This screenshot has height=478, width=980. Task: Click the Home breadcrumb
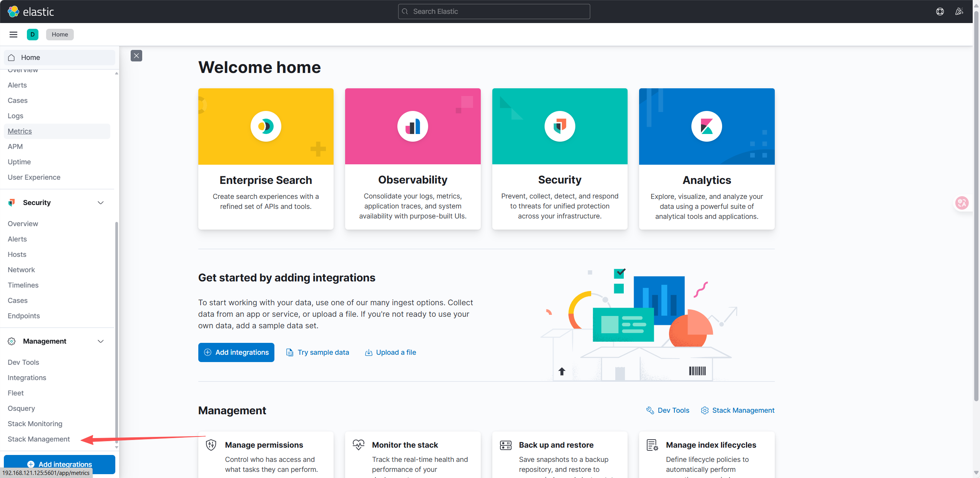pyautogui.click(x=60, y=35)
